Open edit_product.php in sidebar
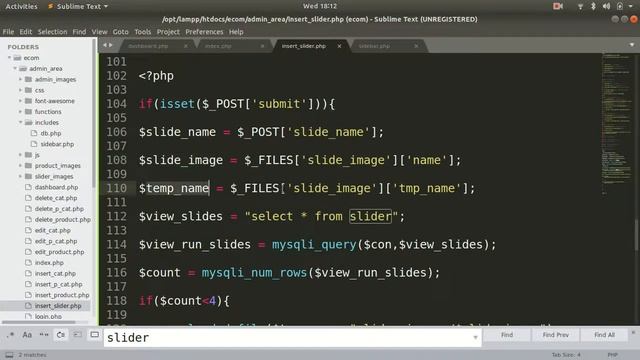 (x=60, y=252)
